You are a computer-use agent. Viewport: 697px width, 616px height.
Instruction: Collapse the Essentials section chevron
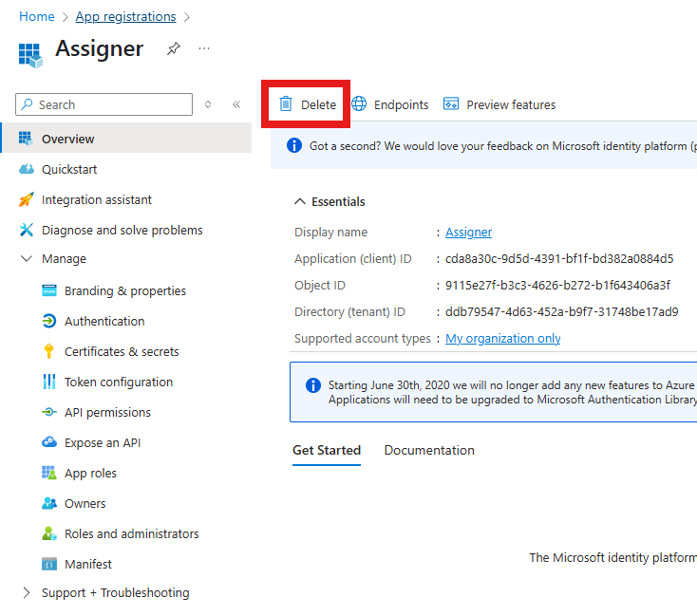point(300,201)
